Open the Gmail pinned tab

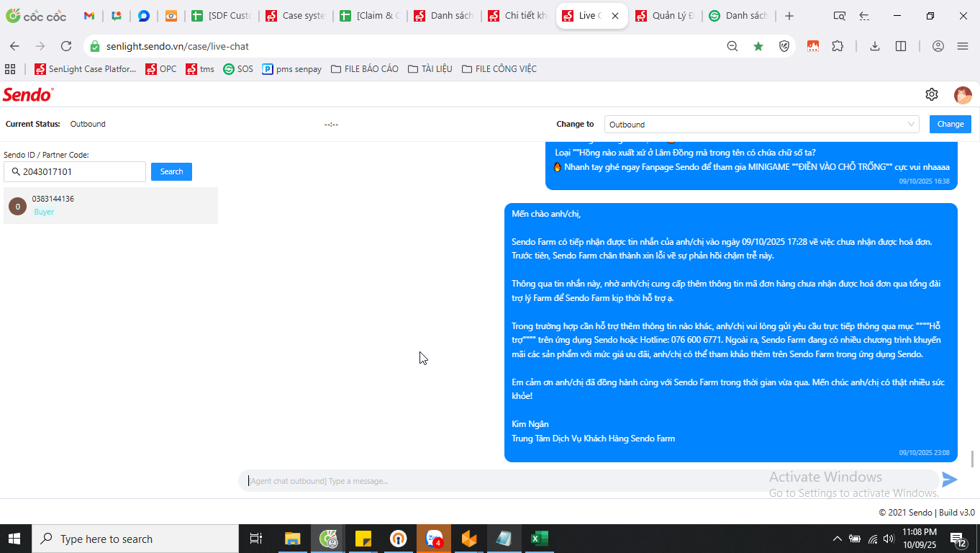click(x=89, y=16)
